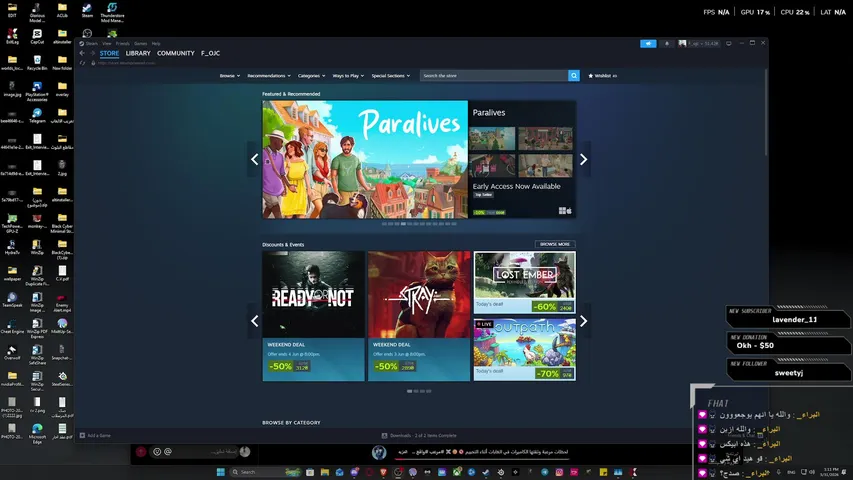Open the Ready or Not weekend deal
Viewport: 853px width, 480px height.
313,316
